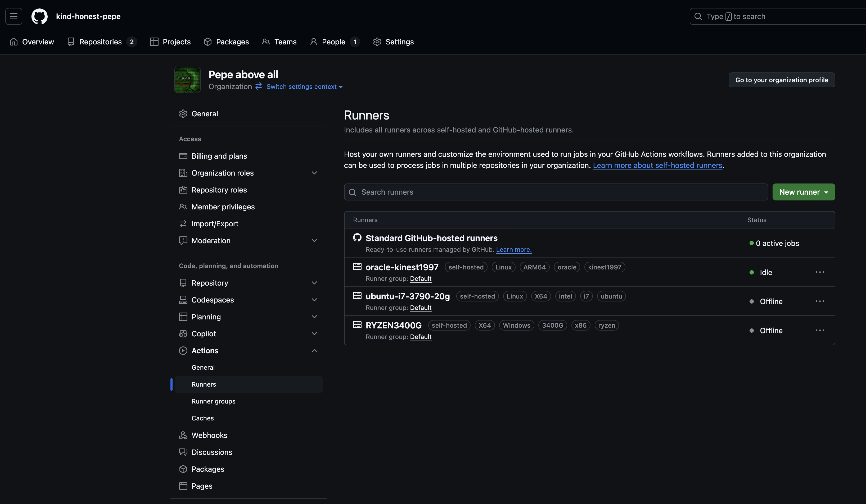The width and height of the screenshot is (866, 504).
Task: Collapse the Actions sidebar section
Action: (314, 351)
